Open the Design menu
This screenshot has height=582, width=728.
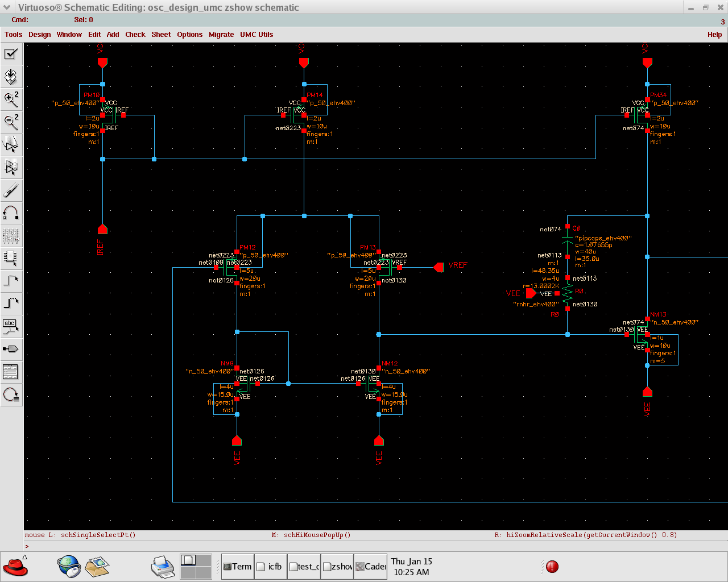point(39,35)
